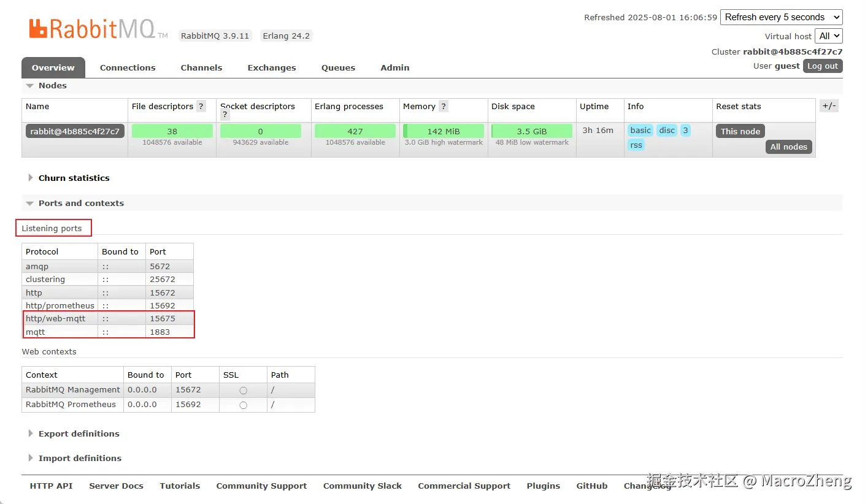865x504 pixels.
Task: Click port value 1883
Action: point(160,332)
